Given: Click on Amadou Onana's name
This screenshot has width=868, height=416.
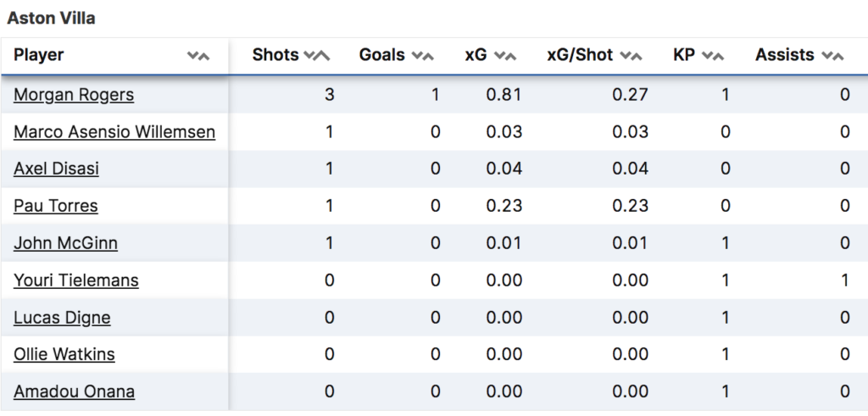Looking at the screenshot, I should 74,391.
